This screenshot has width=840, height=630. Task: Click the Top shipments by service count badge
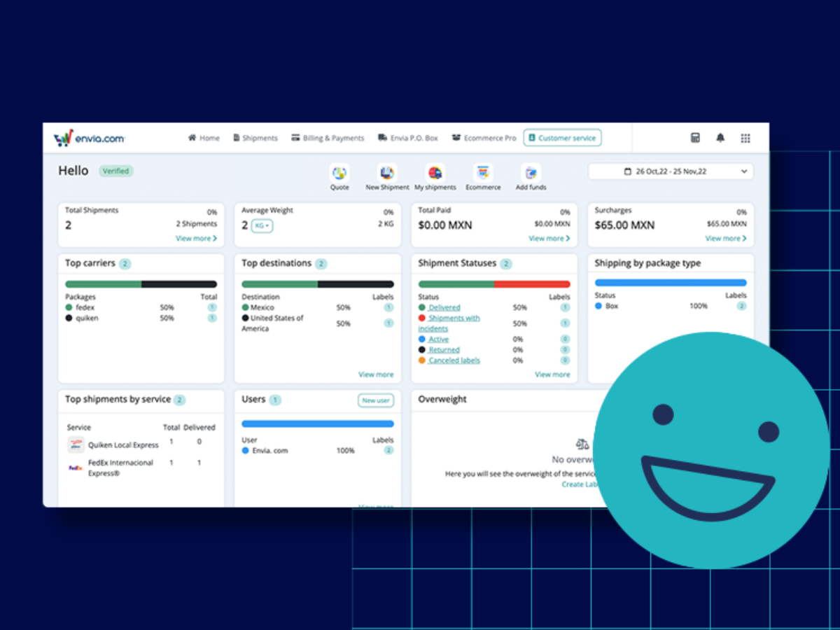(179, 400)
